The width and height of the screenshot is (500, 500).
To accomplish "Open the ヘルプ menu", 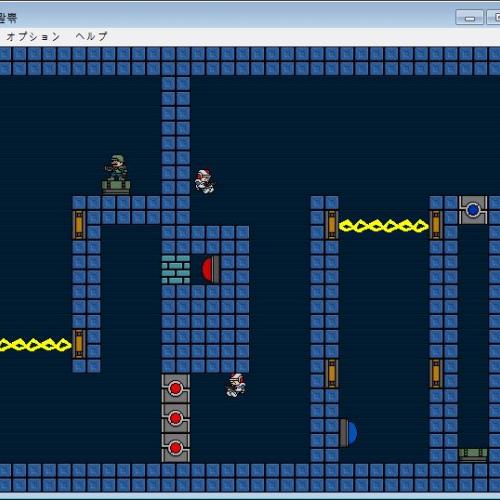I will (x=92, y=36).
